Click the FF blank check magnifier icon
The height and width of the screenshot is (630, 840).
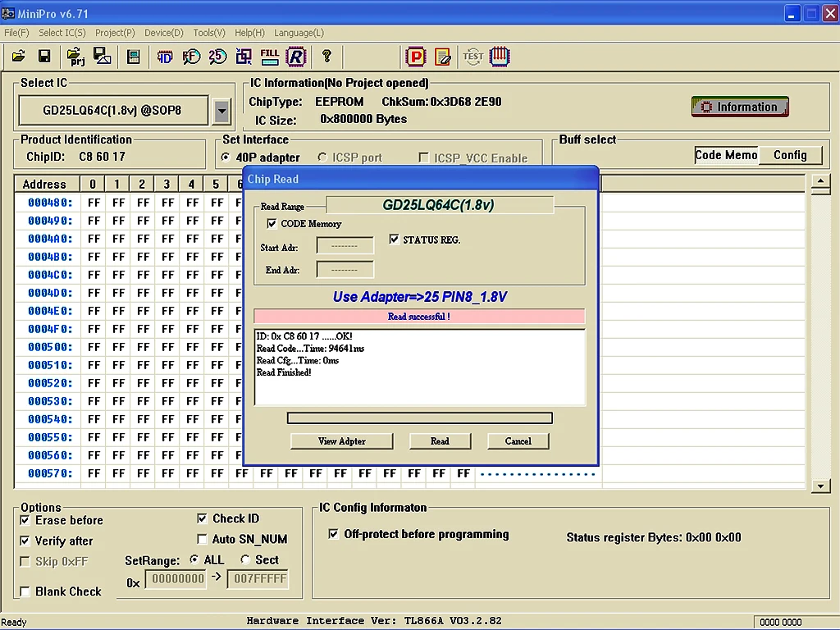191,57
